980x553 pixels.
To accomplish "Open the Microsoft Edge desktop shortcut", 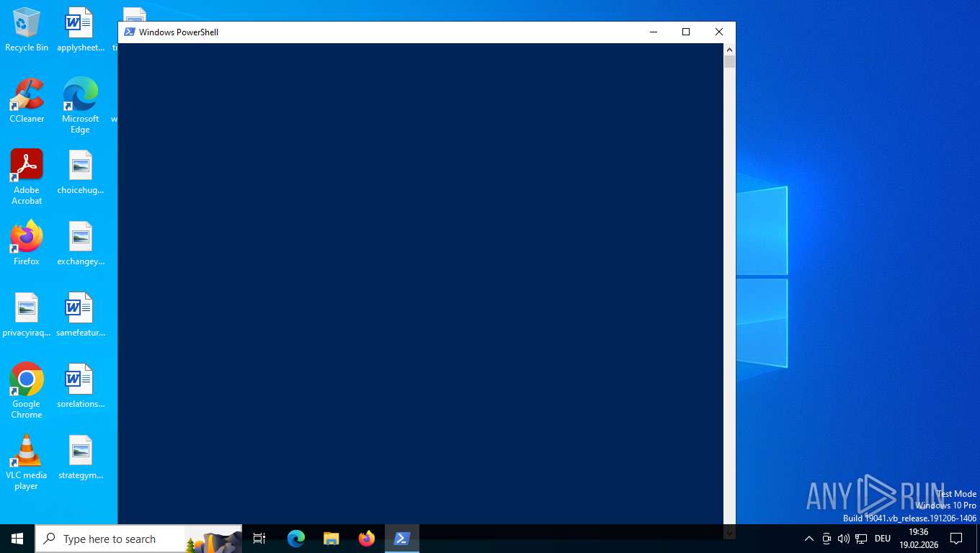I will coord(80,105).
